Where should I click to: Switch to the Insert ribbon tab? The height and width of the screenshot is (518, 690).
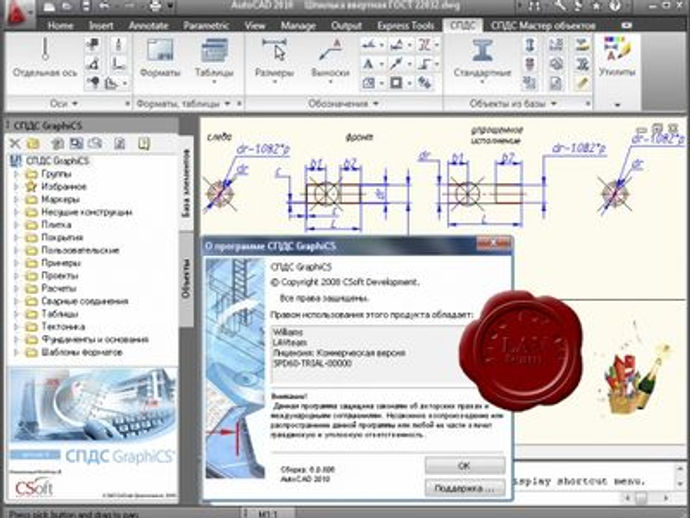(101, 26)
